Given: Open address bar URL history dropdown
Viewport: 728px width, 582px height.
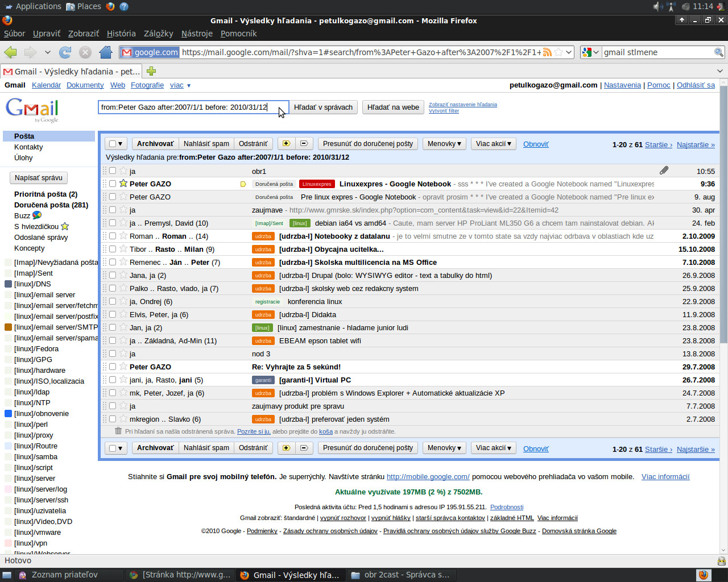Looking at the screenshot, I should (569, 52).
